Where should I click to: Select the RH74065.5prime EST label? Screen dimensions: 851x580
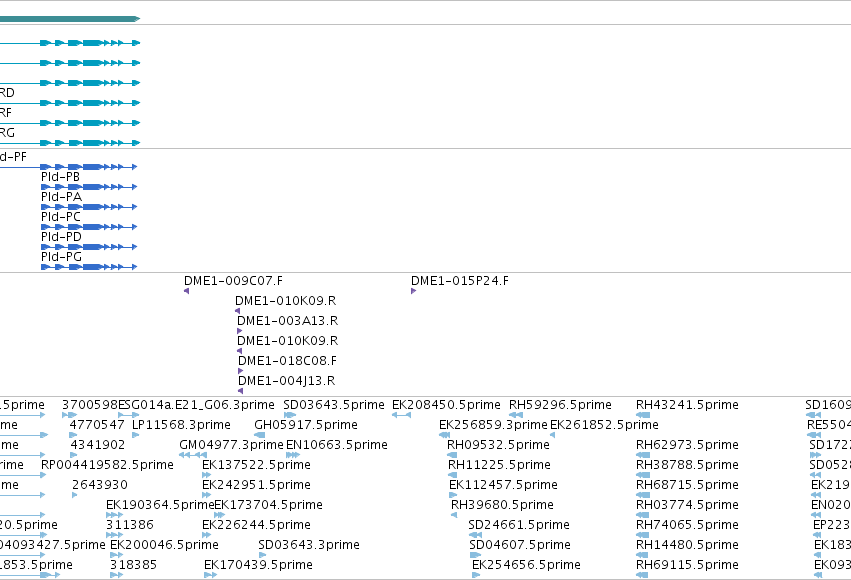687,526
